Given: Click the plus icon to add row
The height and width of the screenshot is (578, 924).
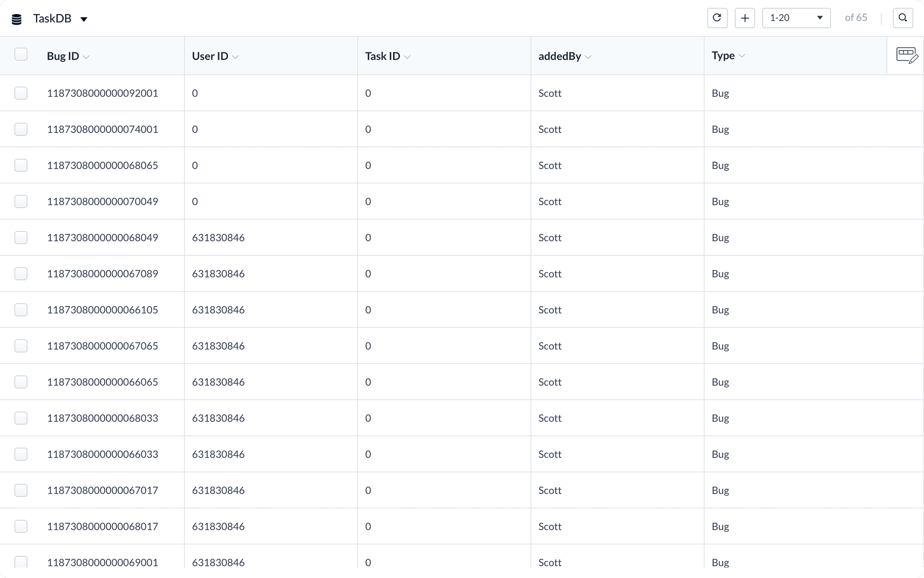Looking at the screenshot, I should 744,18.
